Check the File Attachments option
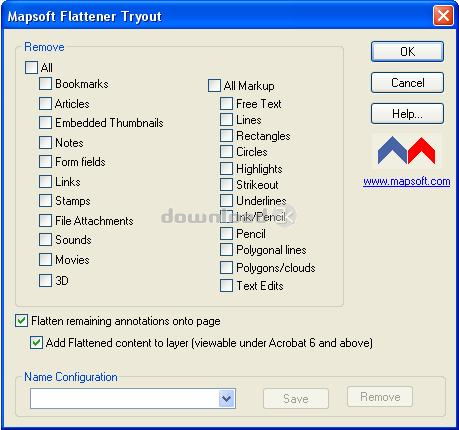 (x=45, y=220)
